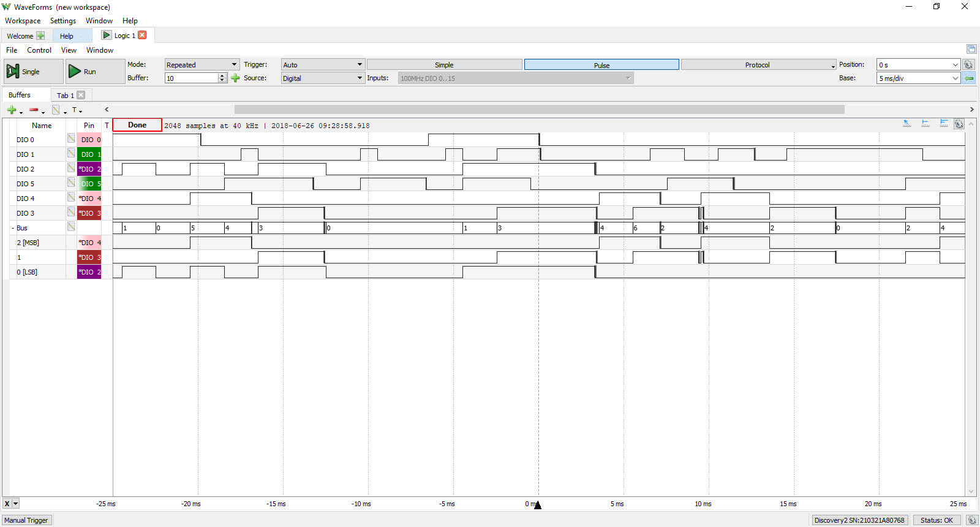The width and height of the screenshot is (980, 527).
Task: Expand the Trigger dropdown set to Auto
Action: (x=323, y=64)
